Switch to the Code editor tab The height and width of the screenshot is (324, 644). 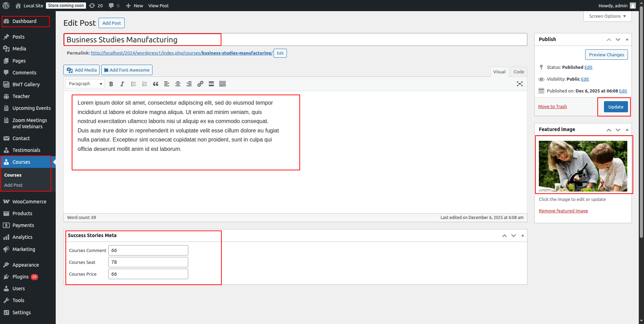coord(518,72)
